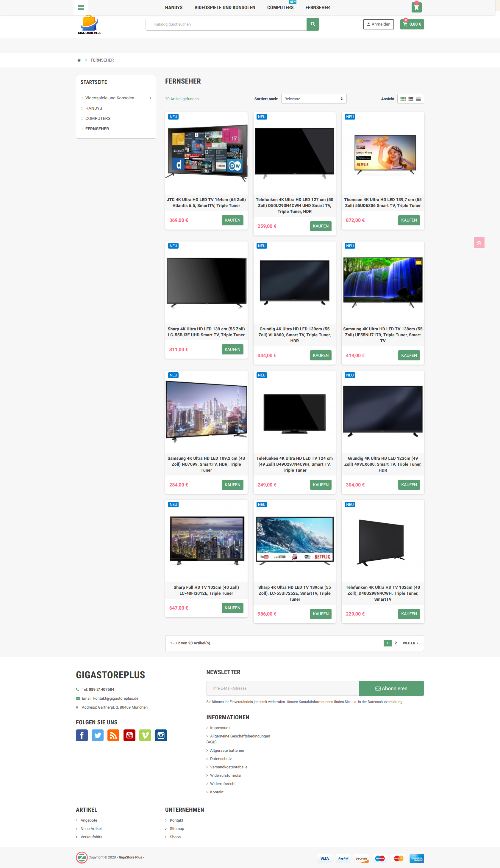
Task: Open the Samsung waterfall TV thumbnail
Action: tap(382, 282)
